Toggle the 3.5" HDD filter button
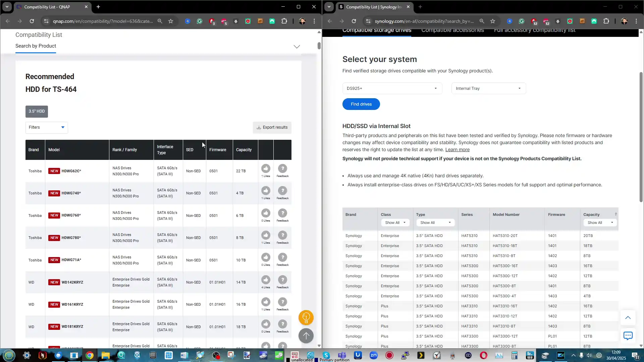The height and width of the screenshot is (362, 644). 37,111
